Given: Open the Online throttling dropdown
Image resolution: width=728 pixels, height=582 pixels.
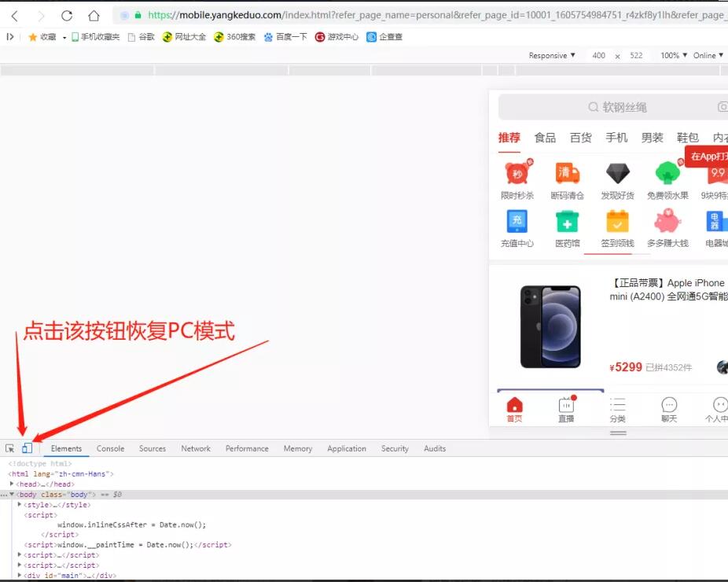Looking at the screenshot, I should pyautogui.click(x=708, y=56).
